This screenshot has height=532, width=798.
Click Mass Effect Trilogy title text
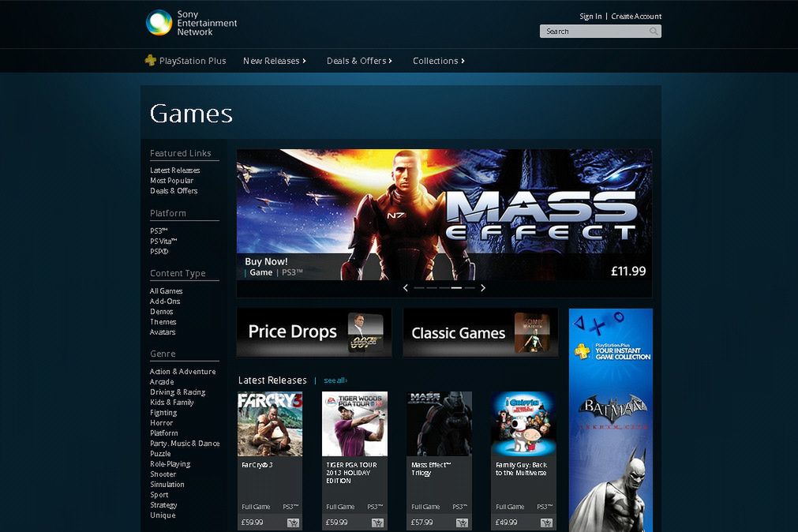430,468
